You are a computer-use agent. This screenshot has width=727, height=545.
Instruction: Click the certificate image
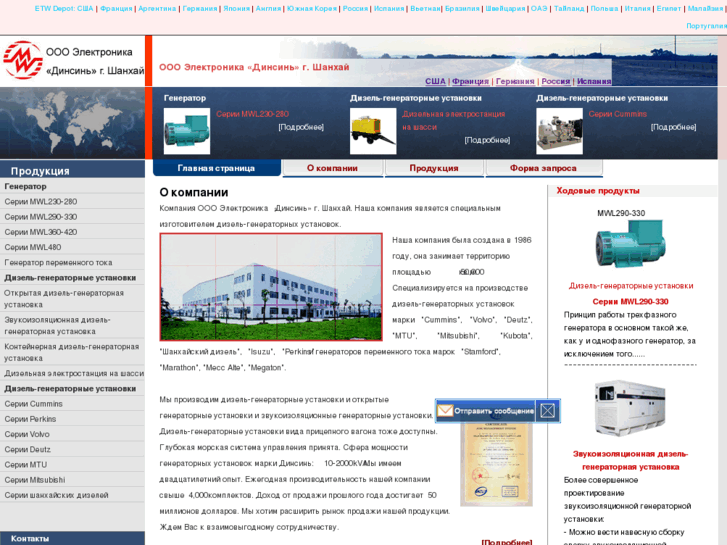496,464
